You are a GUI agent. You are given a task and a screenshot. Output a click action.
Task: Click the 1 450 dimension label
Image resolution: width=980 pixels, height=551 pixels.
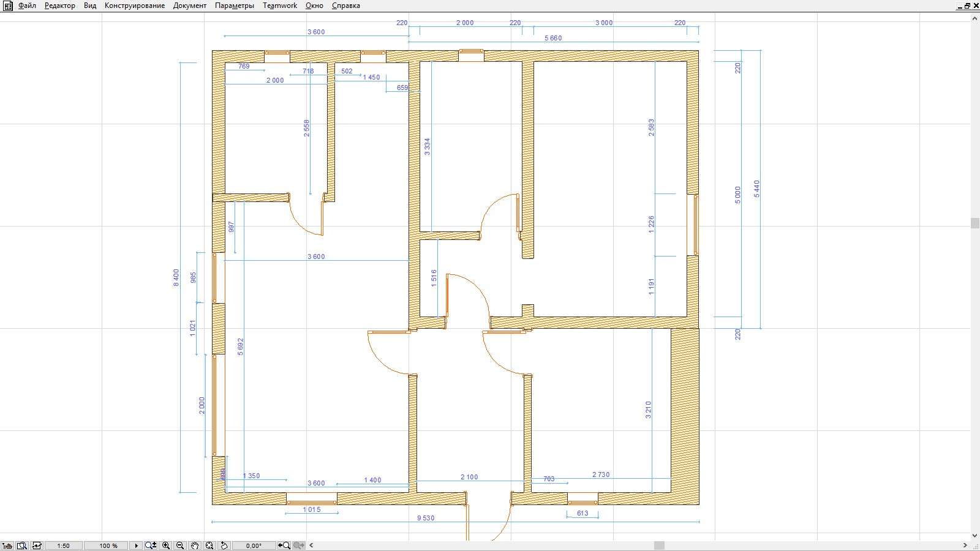click(x=371, y=77)
